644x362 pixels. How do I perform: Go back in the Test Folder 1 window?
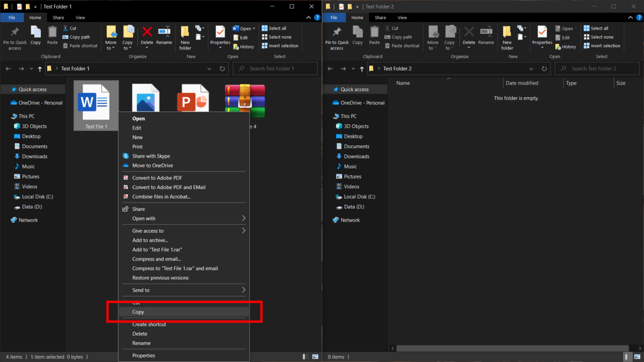coord(8,69)
